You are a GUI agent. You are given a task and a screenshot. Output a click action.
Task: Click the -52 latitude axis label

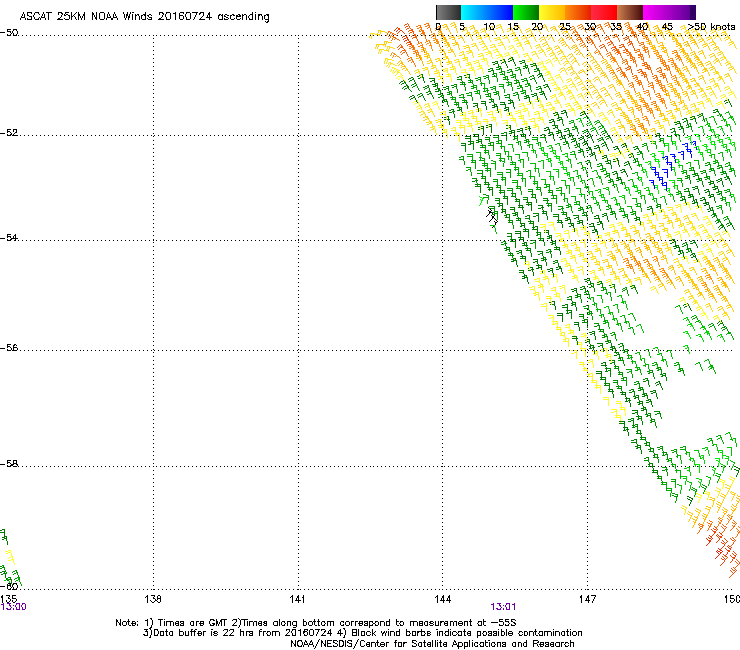point(9,133)
